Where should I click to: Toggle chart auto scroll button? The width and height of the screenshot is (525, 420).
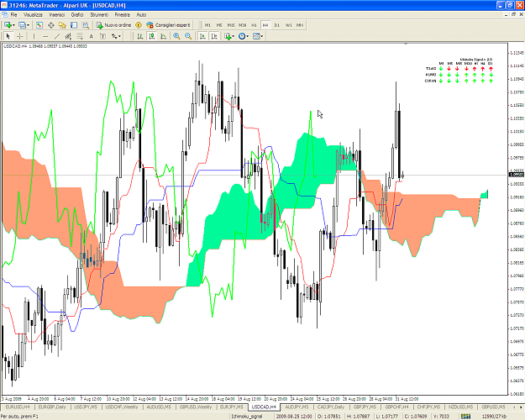tap(202, 36)
